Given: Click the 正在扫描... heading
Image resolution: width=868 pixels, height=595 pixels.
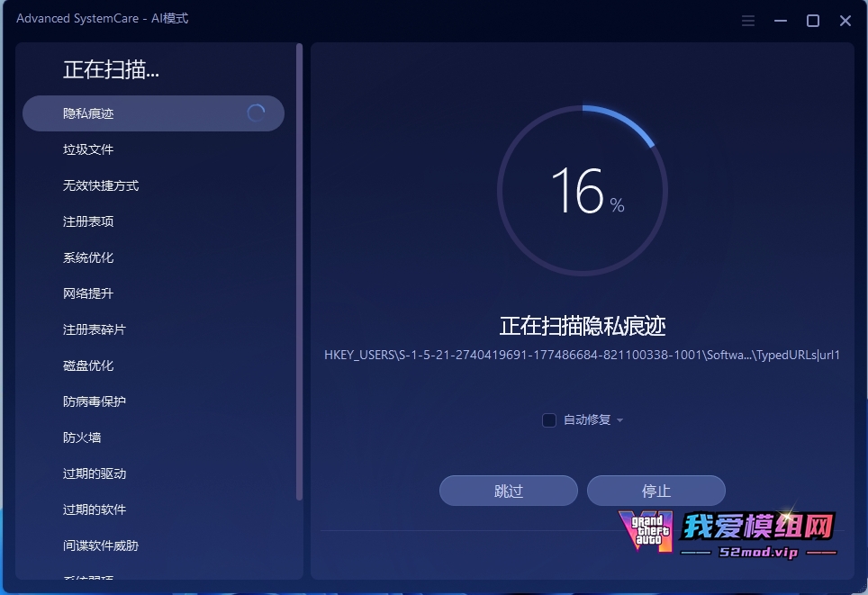Looking at the screenshot, I should tap(112, 69).
